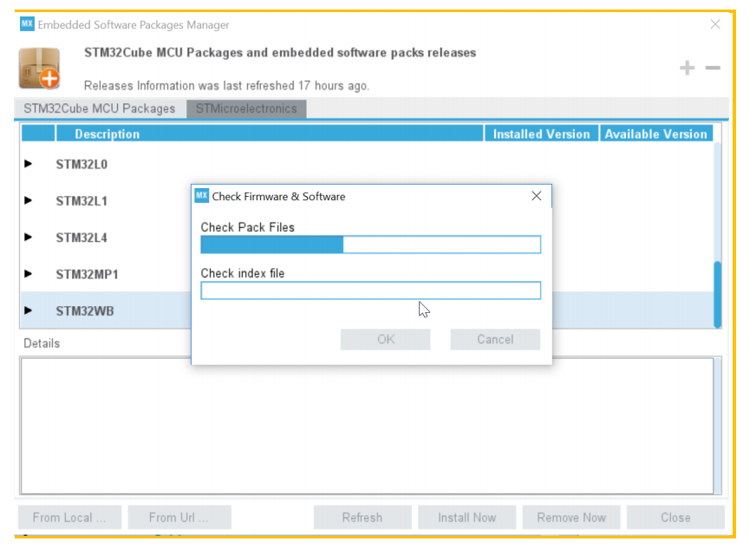Image resolution: width=756 pixels, height=548 pixels.
Task: Click the package box icon
Action: click(39, 68)
